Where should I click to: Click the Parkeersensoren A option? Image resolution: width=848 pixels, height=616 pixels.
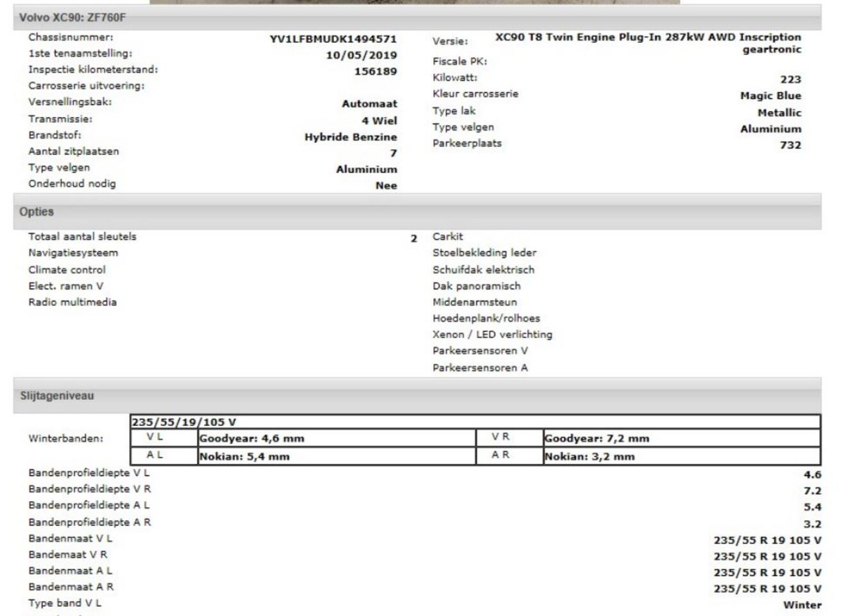pos(480,368)
